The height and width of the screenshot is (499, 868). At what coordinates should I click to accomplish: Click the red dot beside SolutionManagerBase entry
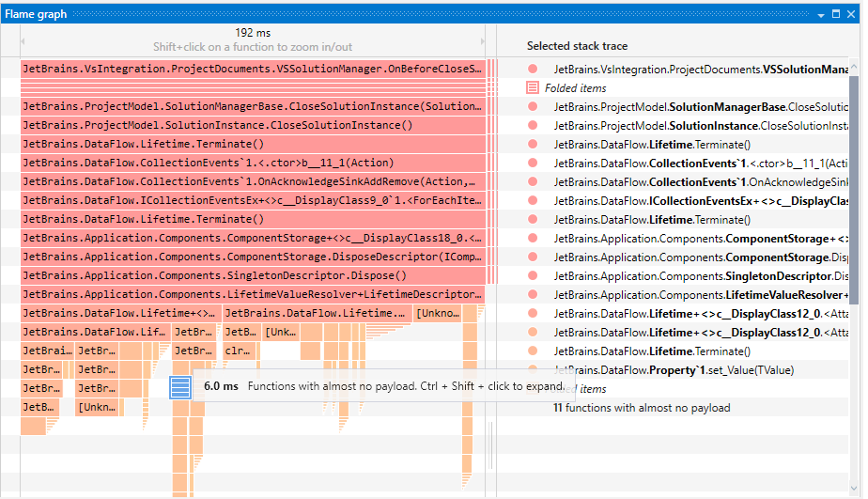(533, 107)
